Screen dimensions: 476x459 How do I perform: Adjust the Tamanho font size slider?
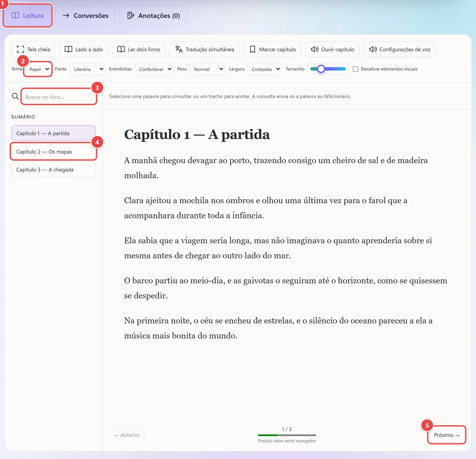(x=328, y=69)
